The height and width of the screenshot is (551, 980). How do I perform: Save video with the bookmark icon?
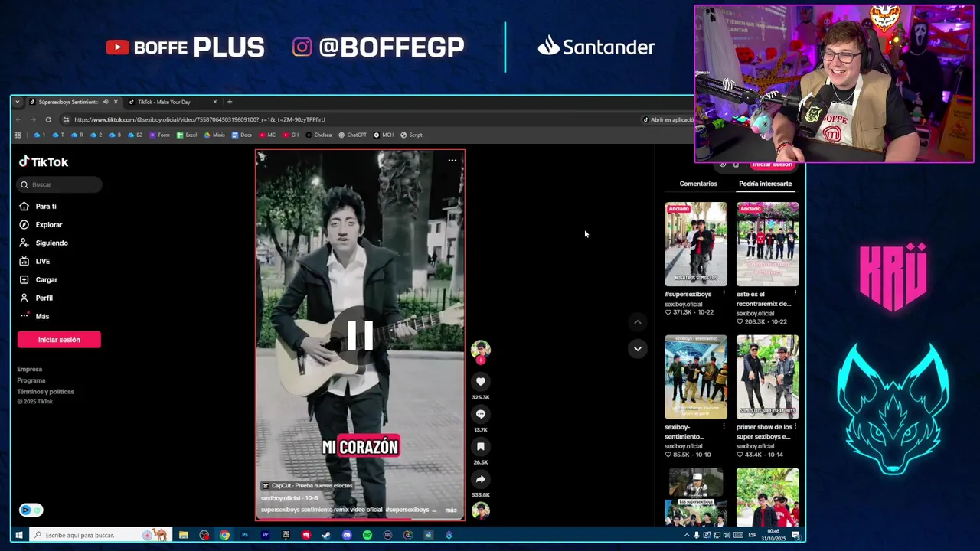point(481,446)
